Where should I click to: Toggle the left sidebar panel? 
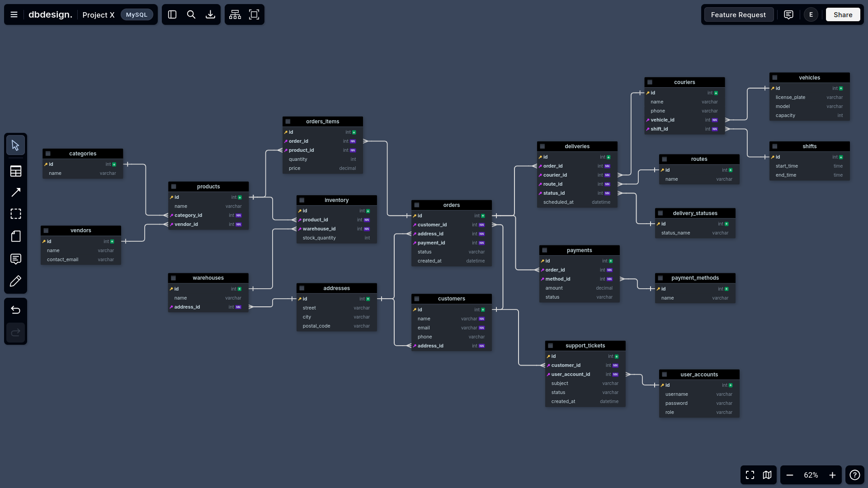tap(172, 14)
